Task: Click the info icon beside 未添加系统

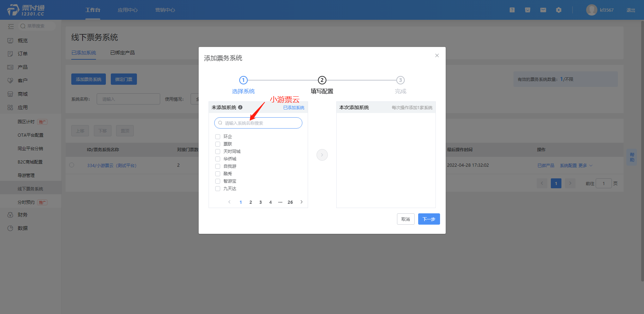Action: pos(240,107)
